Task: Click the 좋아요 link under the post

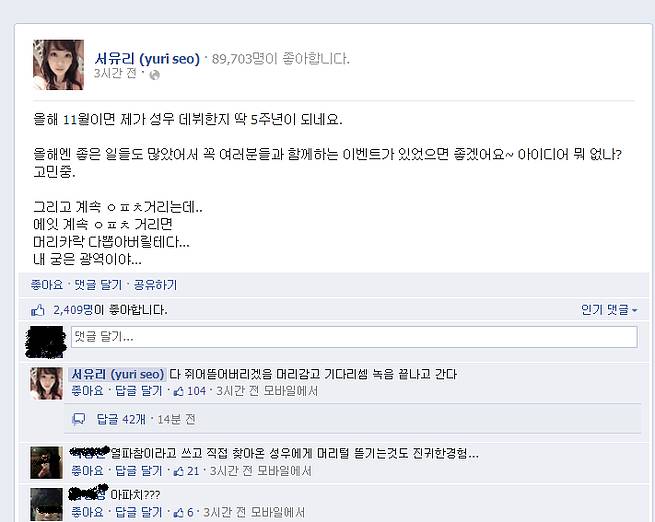Action: 46,285
